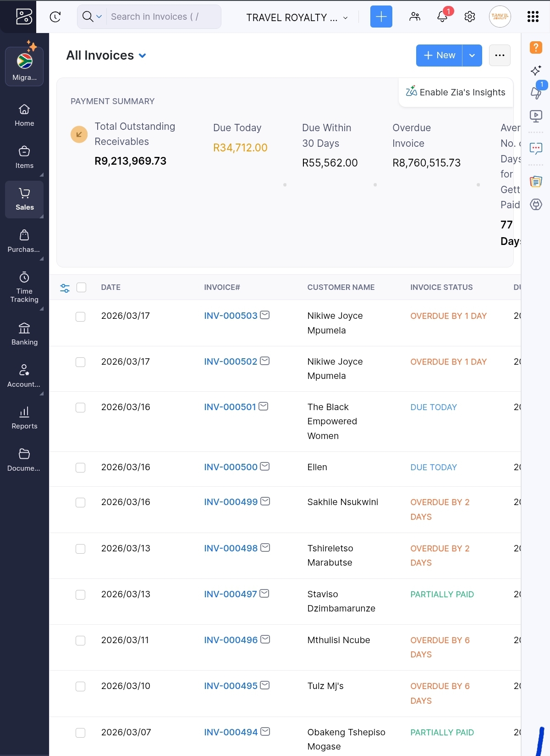Click mail icon beside INV-000503
This screenshot has width=550, height=756.
point(265,315)
